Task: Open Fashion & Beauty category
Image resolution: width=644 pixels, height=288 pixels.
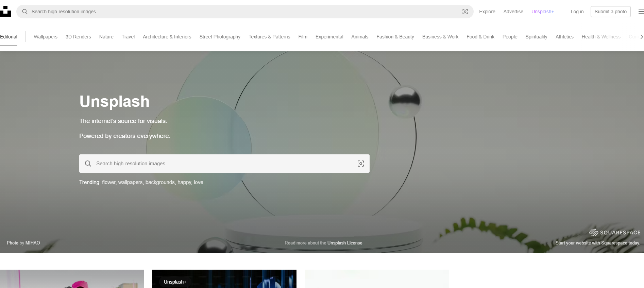Action: click(x=395, y=37)
